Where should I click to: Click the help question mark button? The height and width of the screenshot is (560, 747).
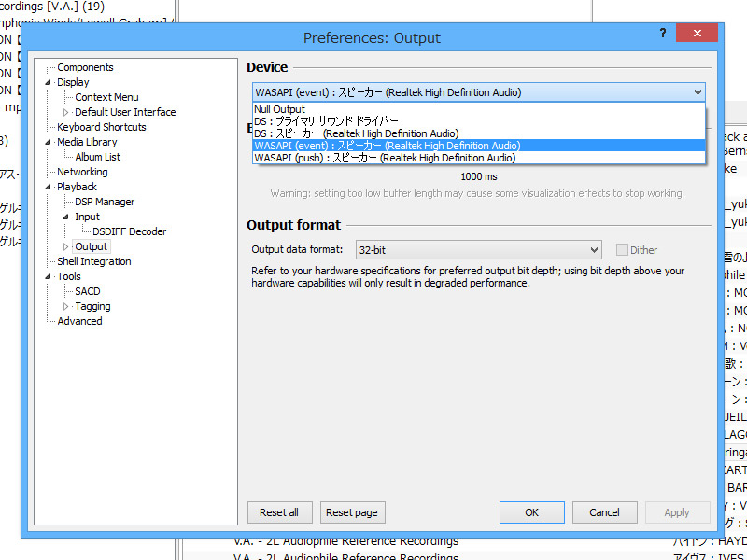coord(662,32)
